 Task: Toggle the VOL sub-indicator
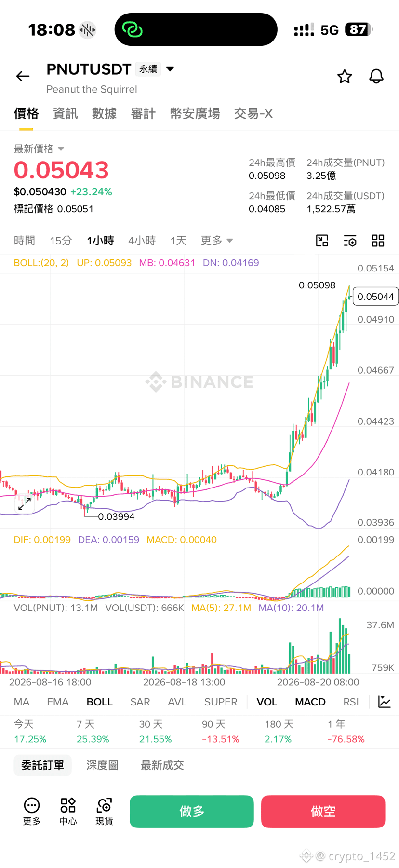click(266, 702)
